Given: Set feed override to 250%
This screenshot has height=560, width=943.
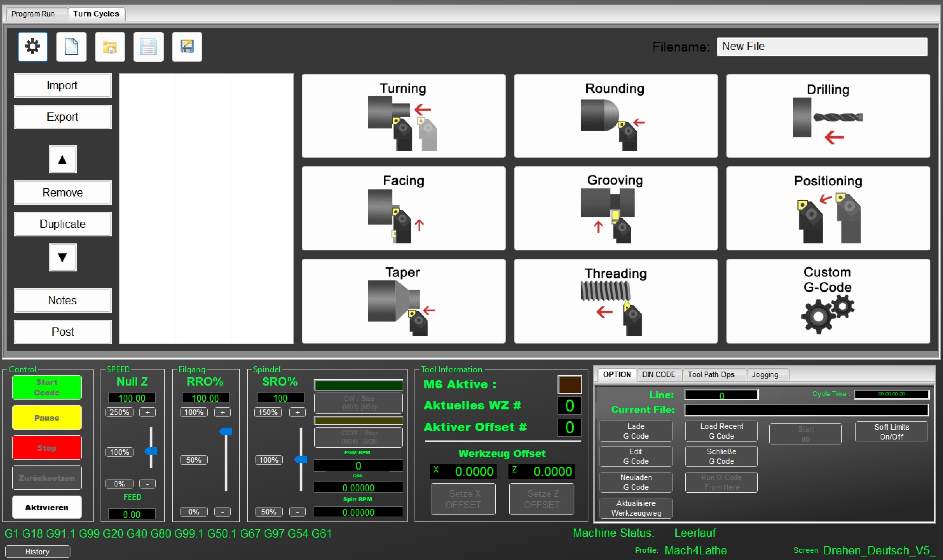Looking at the screenshot, I should (x=119, y=413).
